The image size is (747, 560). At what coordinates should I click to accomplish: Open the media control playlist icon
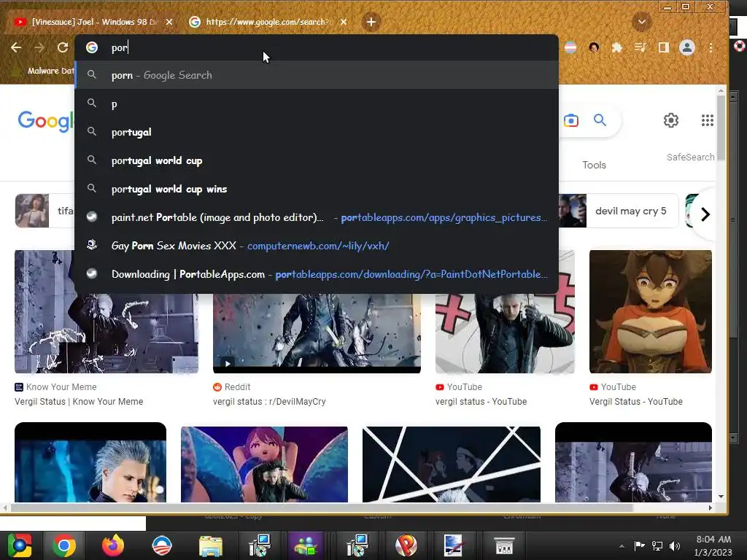coord(640,47)
